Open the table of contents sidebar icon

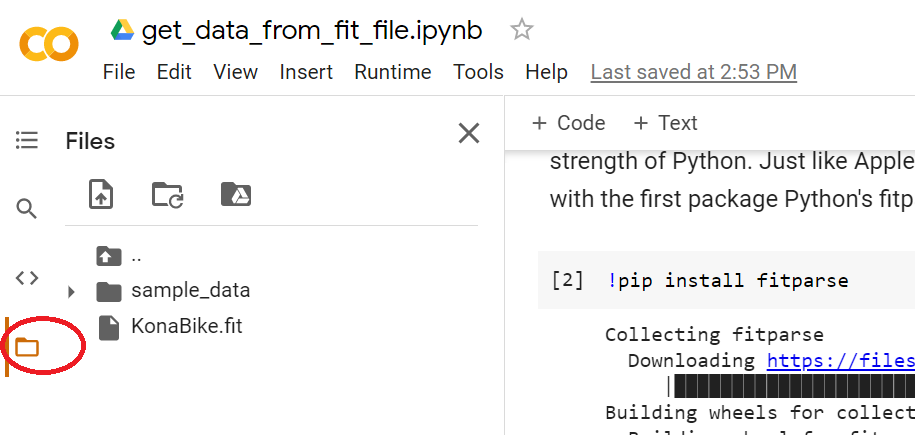[27, 140]
